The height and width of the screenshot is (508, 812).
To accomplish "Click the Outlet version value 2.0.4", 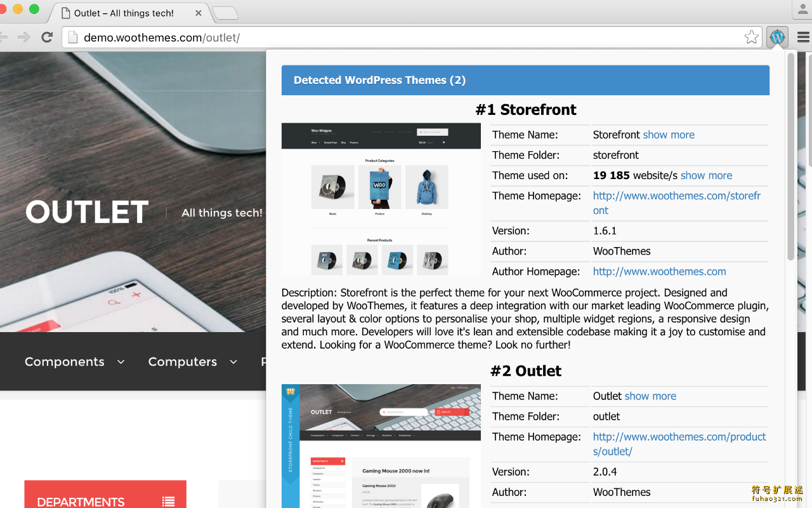I will point(605,472).
